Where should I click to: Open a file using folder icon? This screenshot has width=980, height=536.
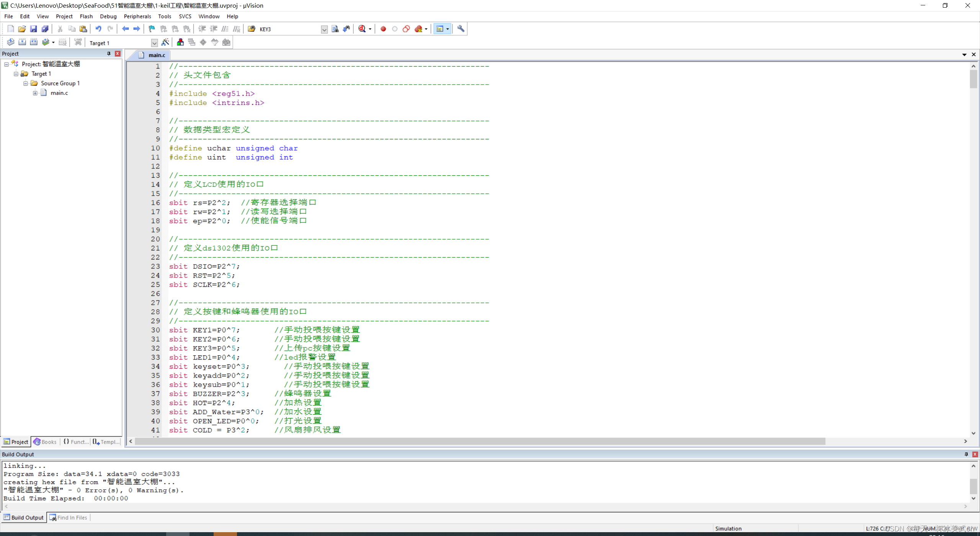pos(22,29)
